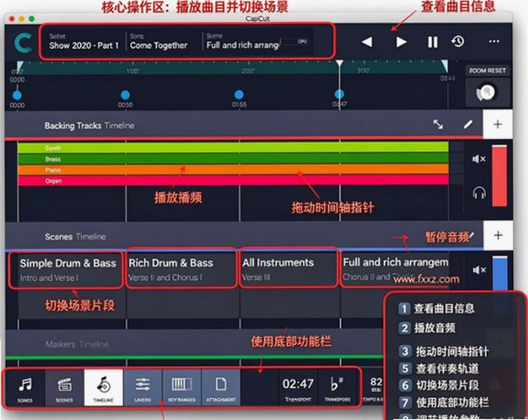528x420 pixels.
Task: Jump to blue marker dot at 00:50
Action: tap(126, 94)
